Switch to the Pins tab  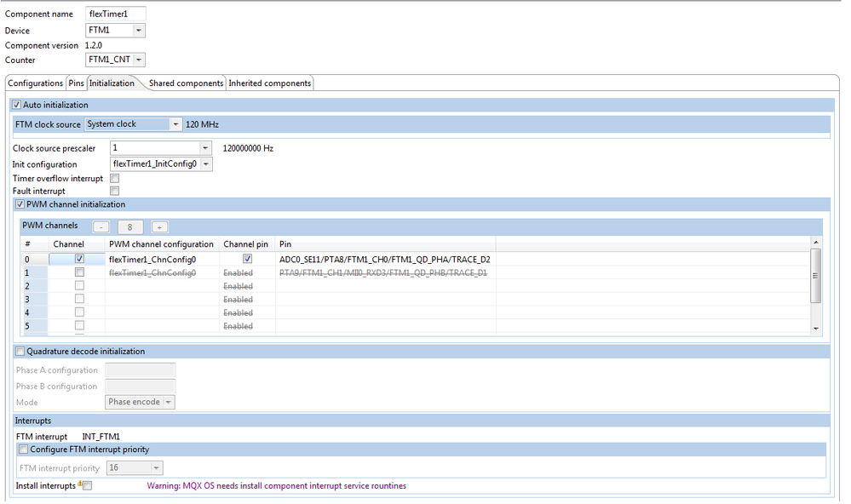click(76, 83)
